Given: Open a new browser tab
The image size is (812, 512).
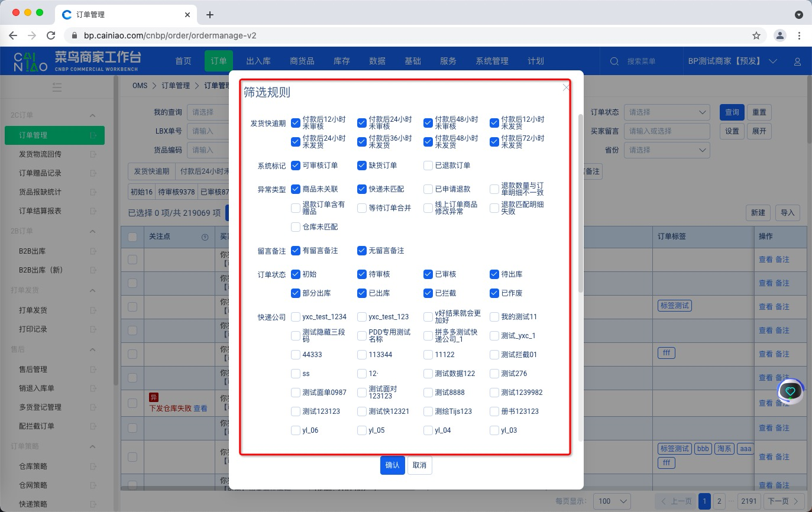Looking at the screenshot, I should [x=209, y=15].
